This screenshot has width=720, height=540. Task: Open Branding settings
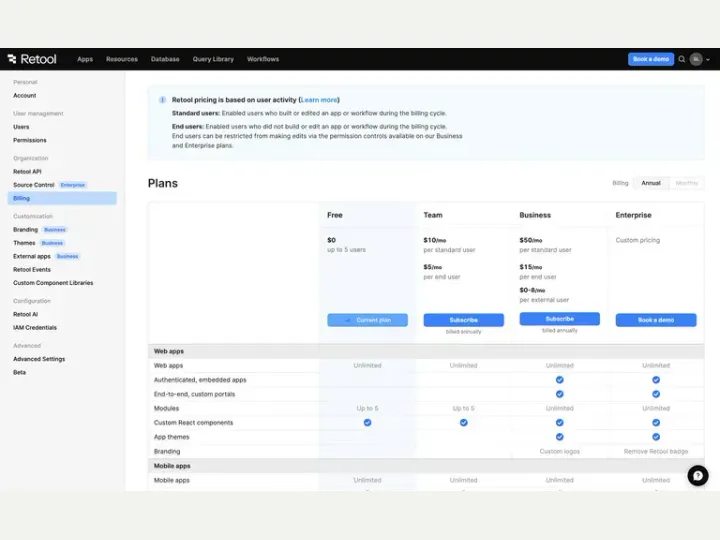[x=25, y=230]
